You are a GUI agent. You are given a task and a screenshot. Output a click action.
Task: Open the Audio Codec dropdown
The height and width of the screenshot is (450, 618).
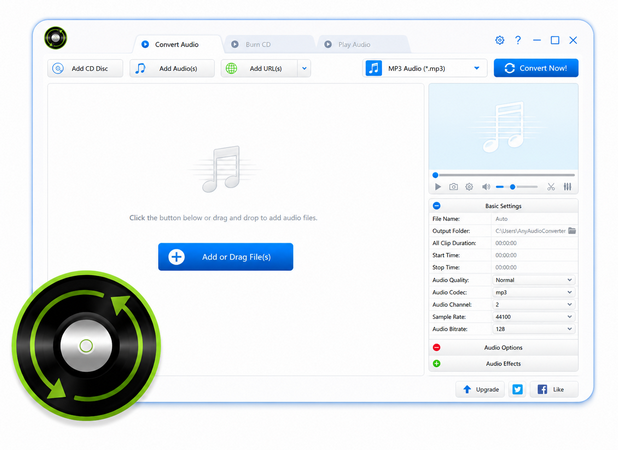tap(534, 292)
